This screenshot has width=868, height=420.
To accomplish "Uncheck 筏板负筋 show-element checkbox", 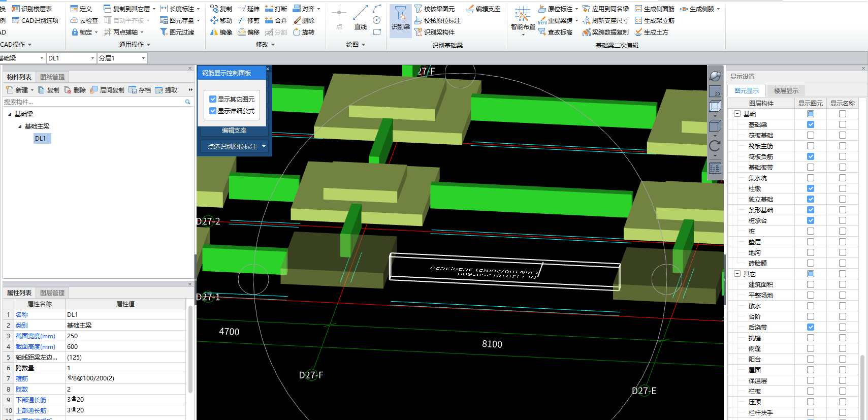I will click(811, 156).
